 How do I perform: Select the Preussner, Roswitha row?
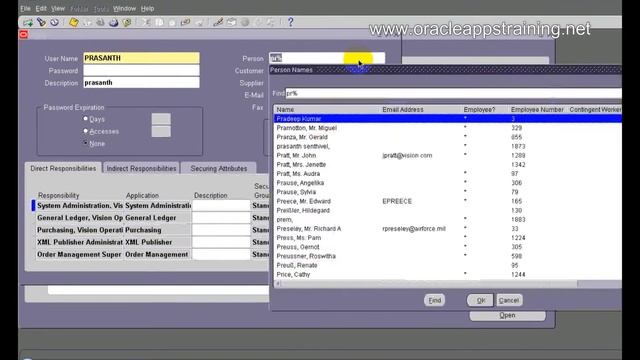(x=448, y=256)
